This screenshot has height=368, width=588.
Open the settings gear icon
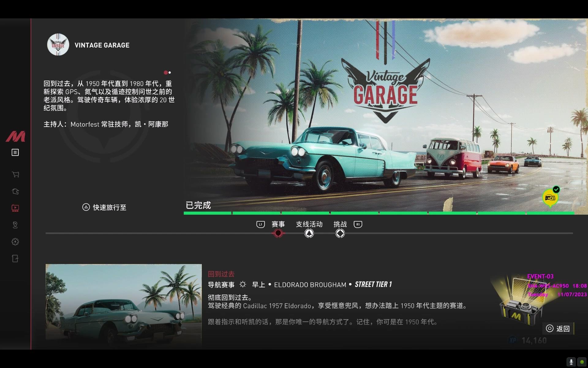pyautogui.click(x=15, y=242)
